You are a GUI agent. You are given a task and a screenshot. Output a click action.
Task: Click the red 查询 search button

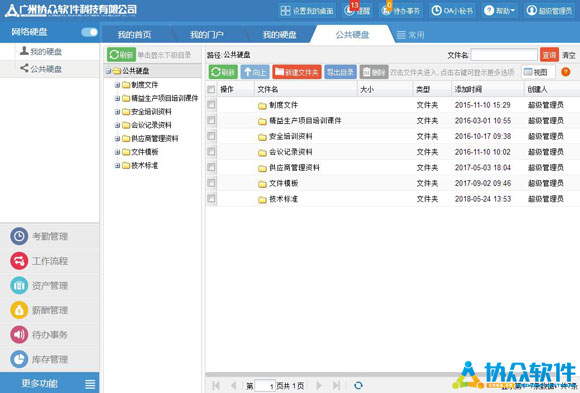[x=549, y=55]
